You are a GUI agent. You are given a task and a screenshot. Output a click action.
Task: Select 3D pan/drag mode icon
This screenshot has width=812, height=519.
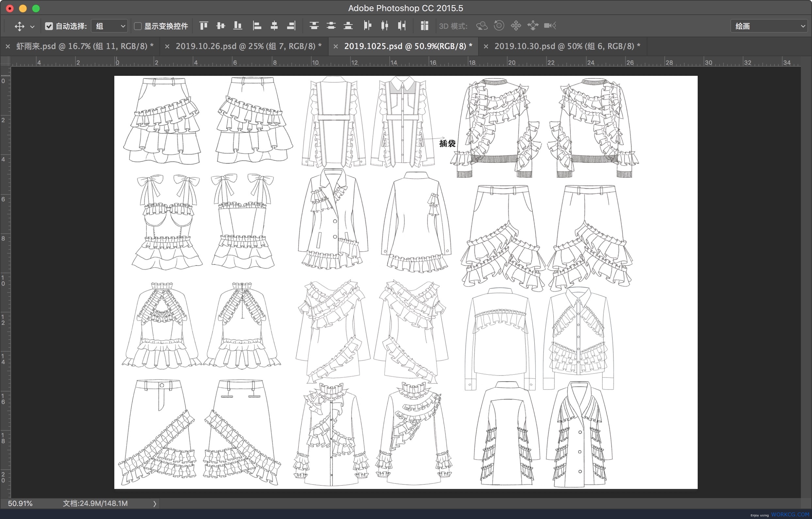tap(516, 25)
